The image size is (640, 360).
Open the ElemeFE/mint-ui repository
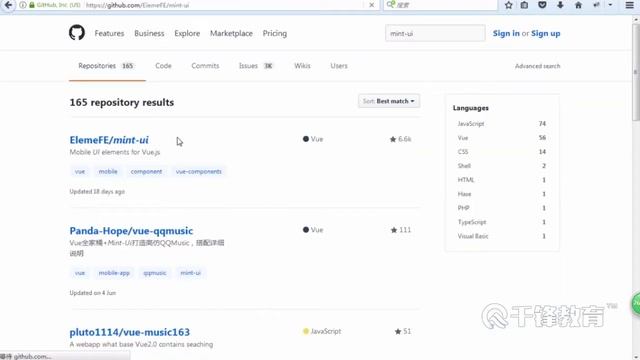[109, 140]
